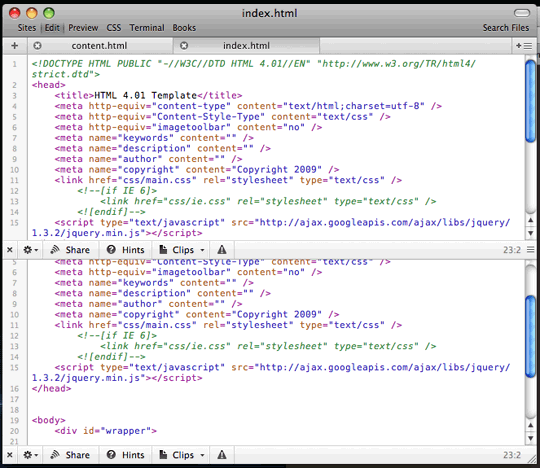Click the upper pane scroll down arrow
This screenshot has height=468, width=540.
click(531, 233)
